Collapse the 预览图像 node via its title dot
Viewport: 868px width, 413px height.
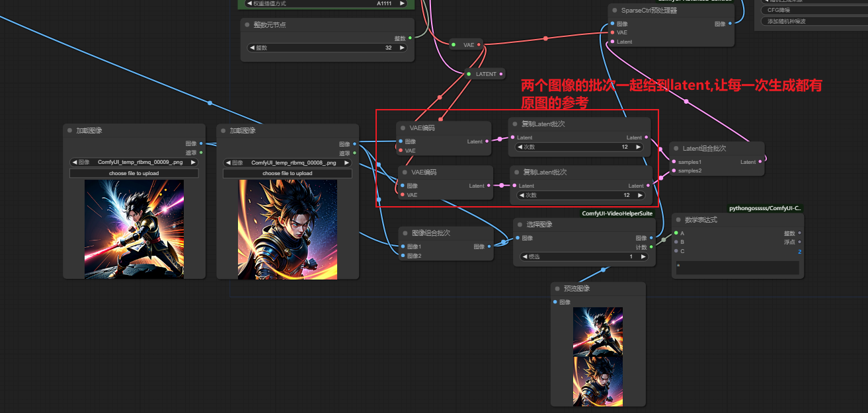tap(557, 289)
